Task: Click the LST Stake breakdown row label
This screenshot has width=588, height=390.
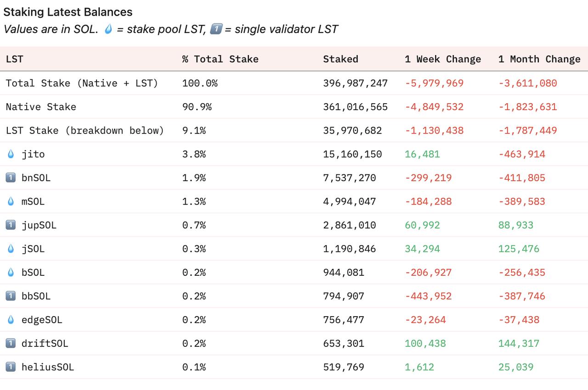Action: [x=85, y=130]
